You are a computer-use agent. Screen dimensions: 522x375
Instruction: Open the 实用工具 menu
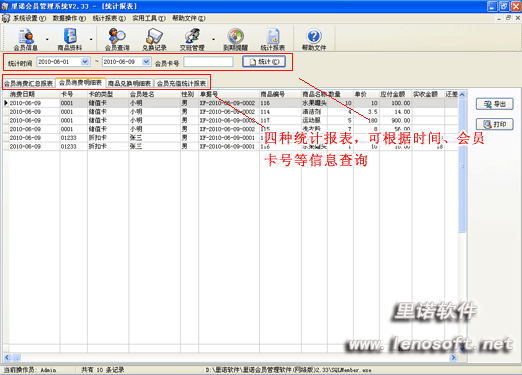149,18
